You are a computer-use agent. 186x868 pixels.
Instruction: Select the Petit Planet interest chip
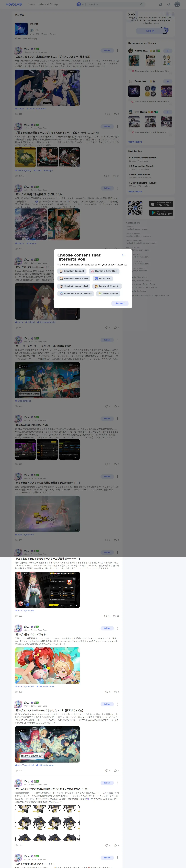point(108,294)
